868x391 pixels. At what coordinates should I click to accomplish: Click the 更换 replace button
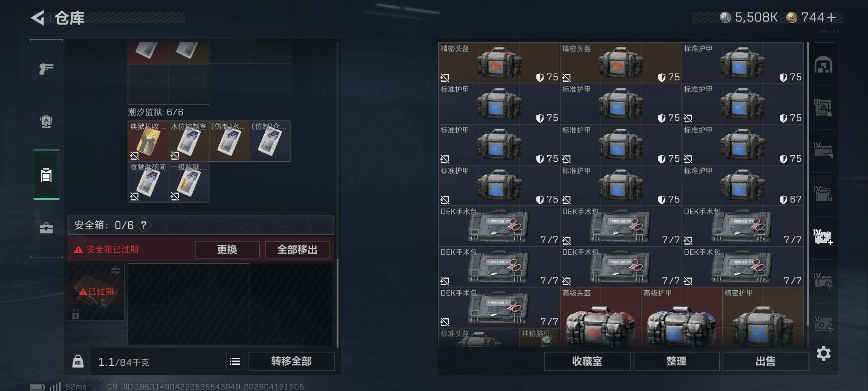(227, 250)
